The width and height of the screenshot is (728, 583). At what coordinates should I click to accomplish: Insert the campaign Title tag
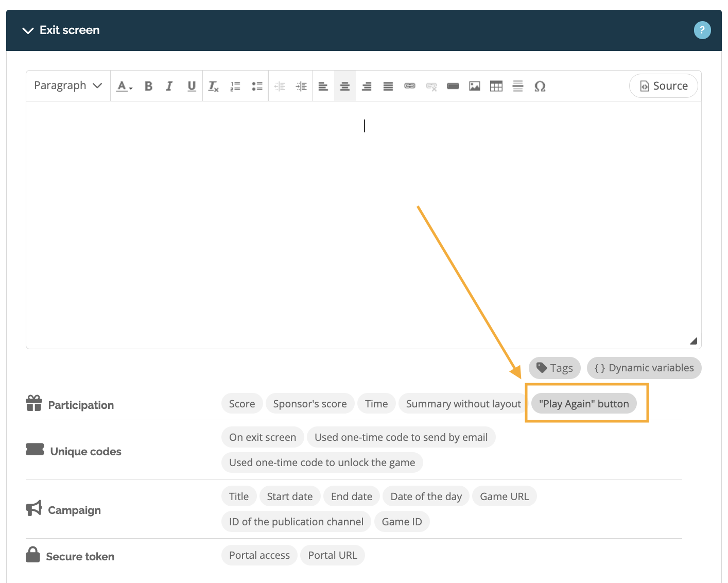coord(239,496)
